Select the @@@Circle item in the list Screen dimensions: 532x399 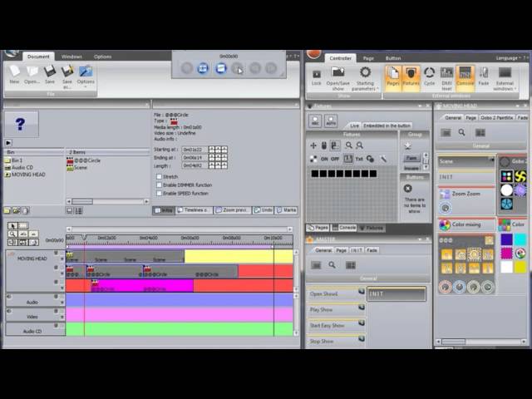[83, 160]
